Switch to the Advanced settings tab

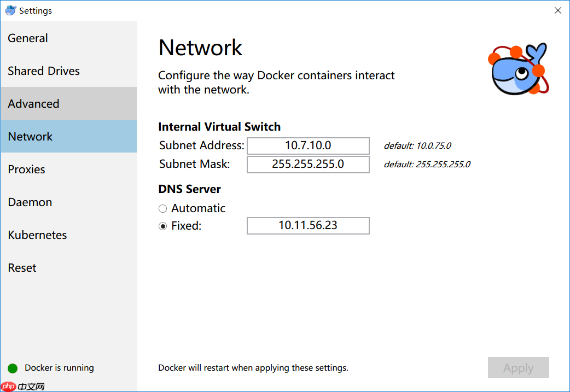point(33,103)
